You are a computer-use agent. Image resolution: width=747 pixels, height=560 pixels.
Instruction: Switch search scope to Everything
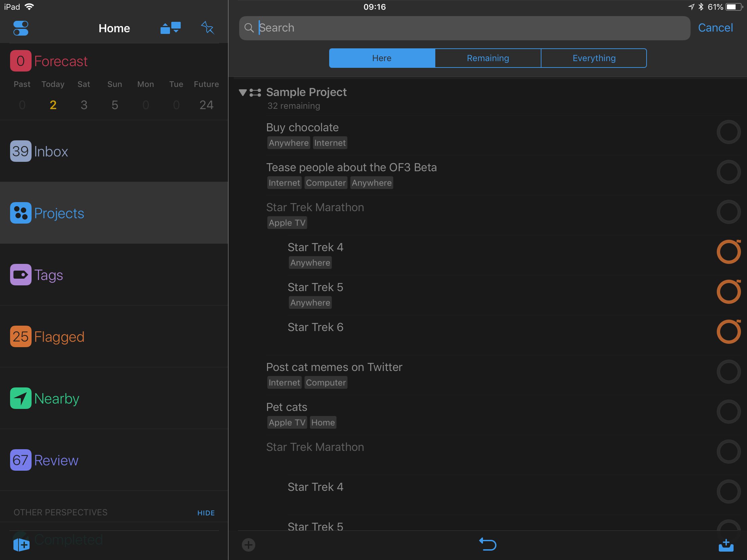[594, 58]
